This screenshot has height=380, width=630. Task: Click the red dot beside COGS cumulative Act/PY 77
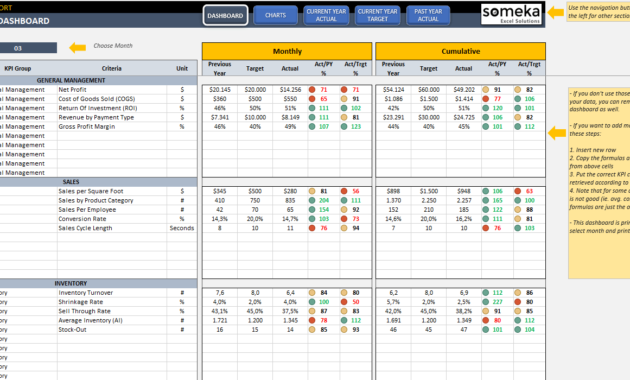tap(485, 99)
